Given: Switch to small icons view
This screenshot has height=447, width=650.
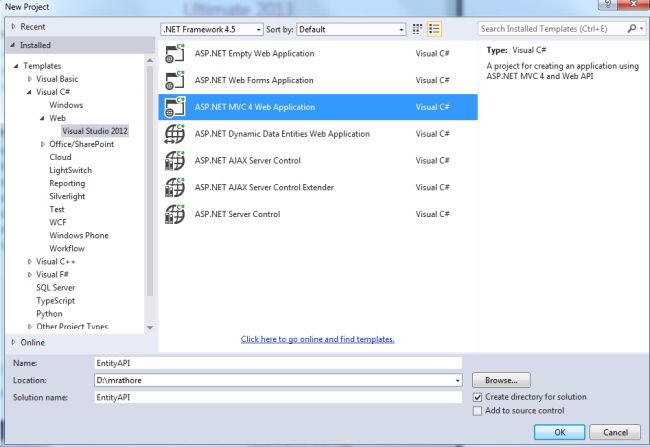Looking at the screenshot, I should pyautogui.click(x=417, y=29).
